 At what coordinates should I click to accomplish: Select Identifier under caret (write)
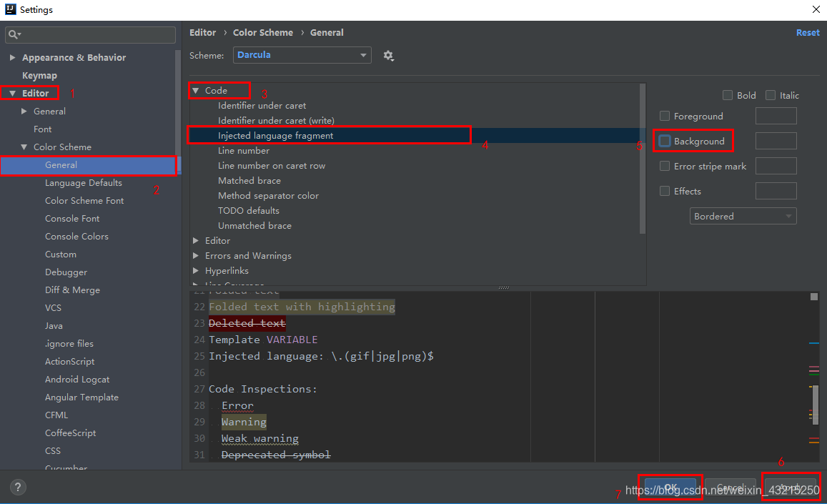[277, 121]
